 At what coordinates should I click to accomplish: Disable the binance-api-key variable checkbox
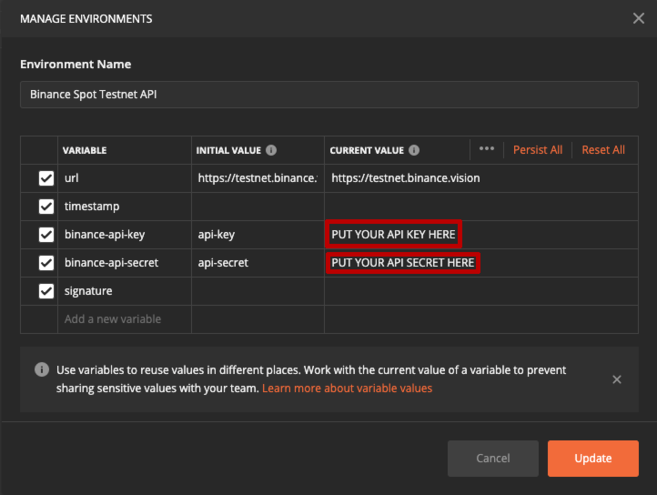pos(46,234)
